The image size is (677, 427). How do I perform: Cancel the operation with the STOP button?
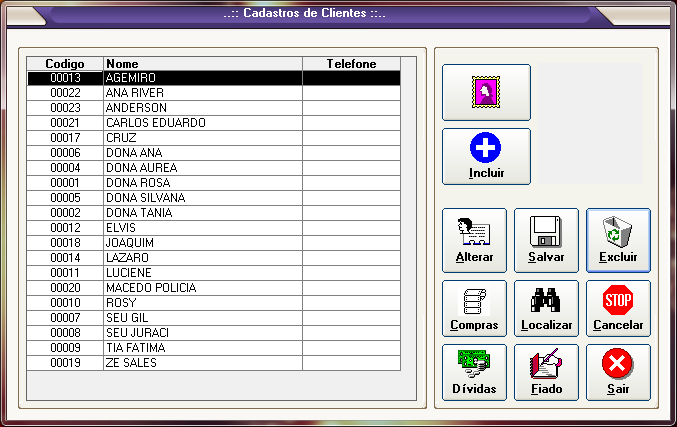(x=618, y=308)
